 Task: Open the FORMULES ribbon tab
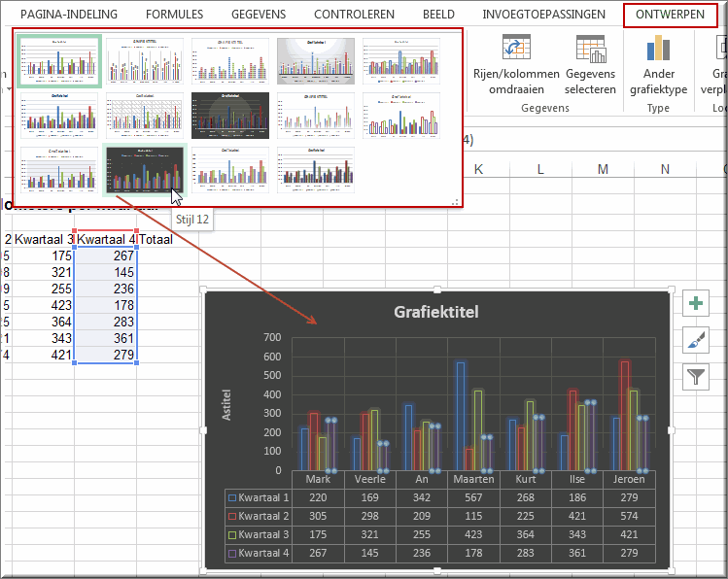point(175,15)
